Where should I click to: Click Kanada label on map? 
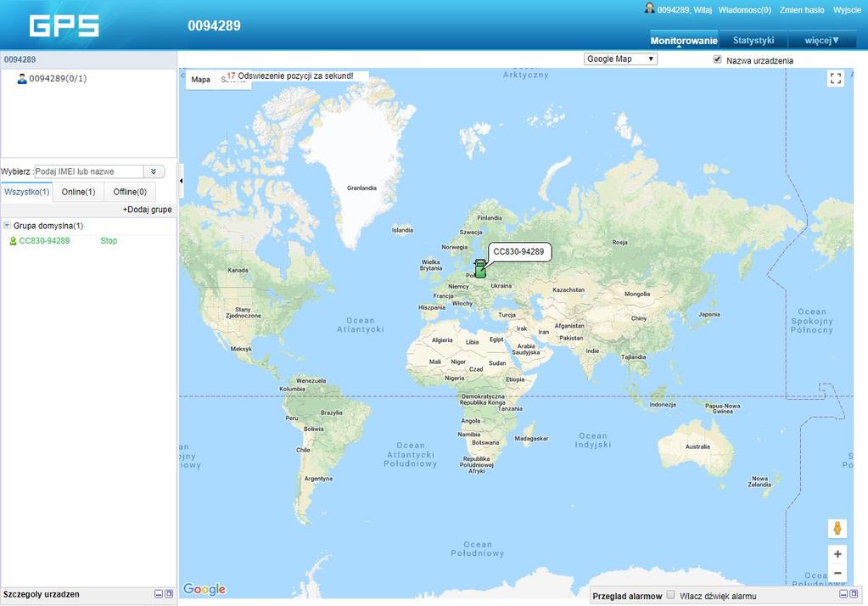[238, 270]
